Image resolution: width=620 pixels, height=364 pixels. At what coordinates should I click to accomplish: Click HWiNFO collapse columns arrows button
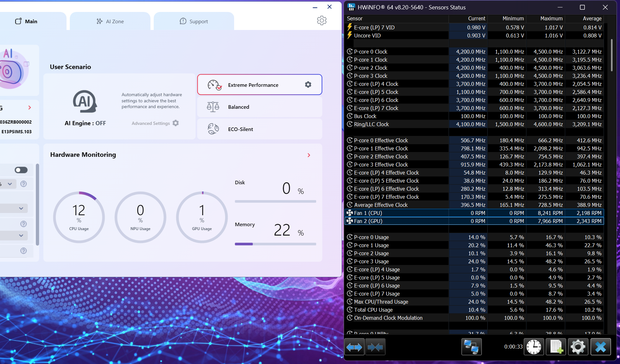375,347
